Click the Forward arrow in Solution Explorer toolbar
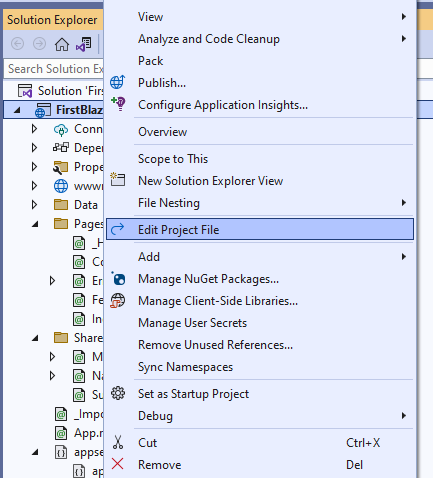This screenshot has width=433, height=478. tap(39, 44)
